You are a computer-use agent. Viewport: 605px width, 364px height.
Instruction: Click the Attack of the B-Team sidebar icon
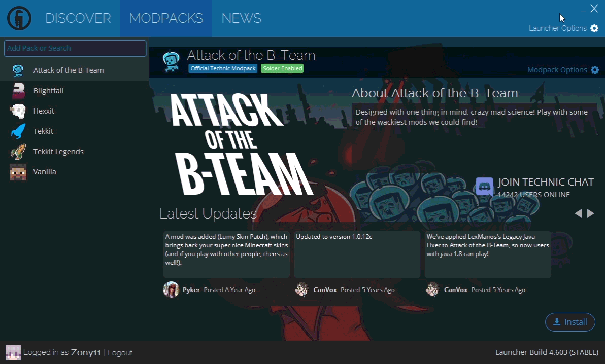tap(18, 70)
